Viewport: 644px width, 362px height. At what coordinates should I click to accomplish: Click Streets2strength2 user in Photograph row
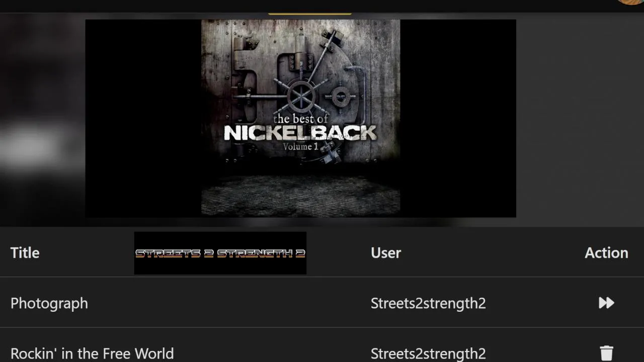pos(428,303)
